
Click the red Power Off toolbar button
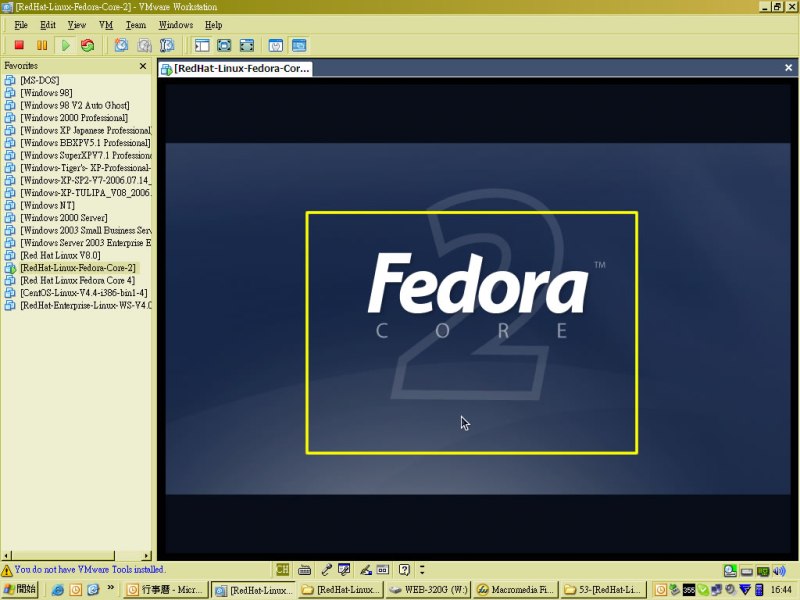click(x=19, y=45)
